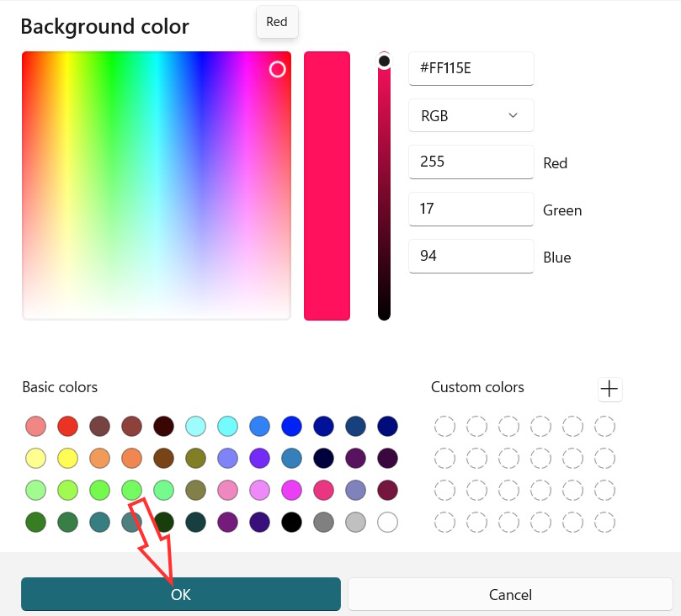Open the RGB color mode dropdown
The width and height of the screenshot is (681, 616).
(x=471, y=115)
